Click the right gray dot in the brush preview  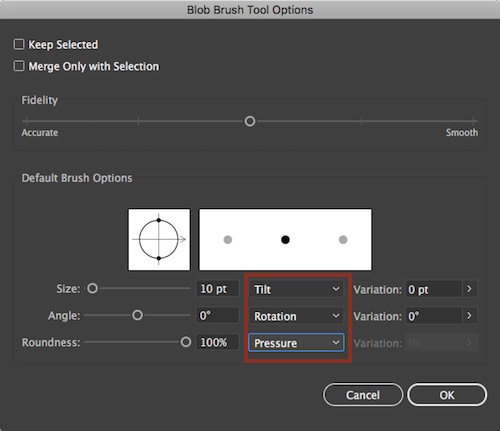(343, 240)
